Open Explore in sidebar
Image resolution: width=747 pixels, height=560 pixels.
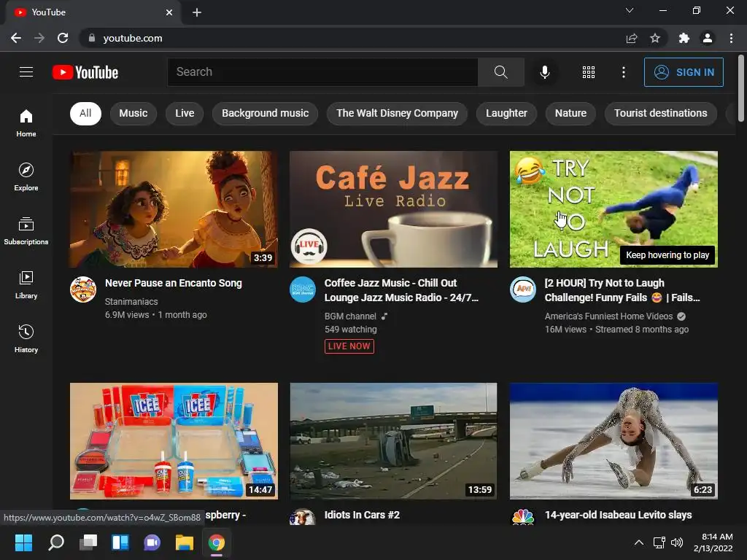(26, 176)
